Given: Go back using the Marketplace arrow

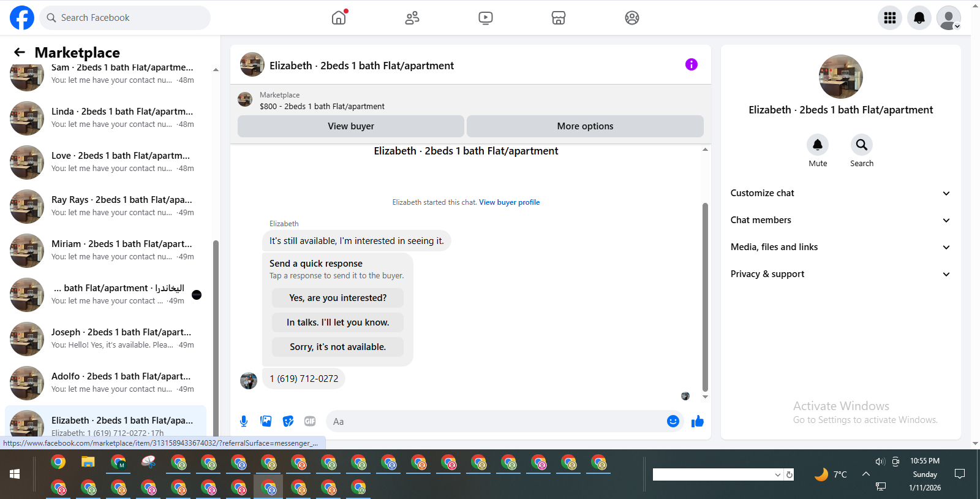Looking at the screenshot, I should coord(20,52).
